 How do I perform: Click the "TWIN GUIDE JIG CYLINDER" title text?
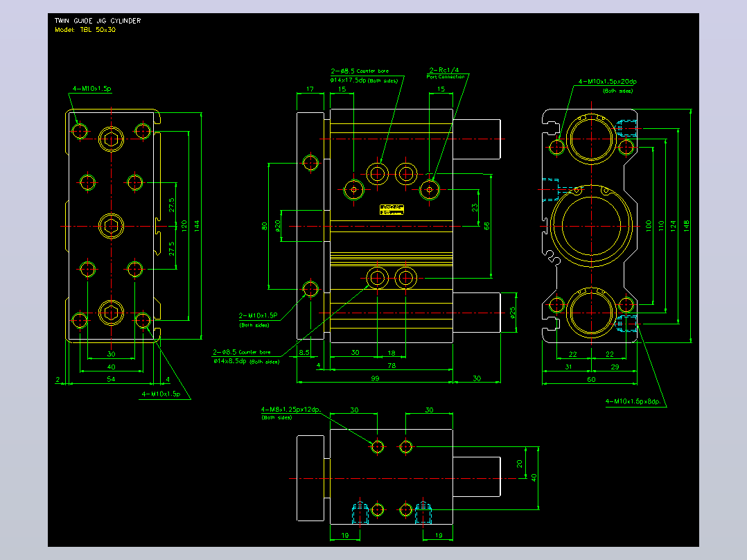[x=98, y=21]
